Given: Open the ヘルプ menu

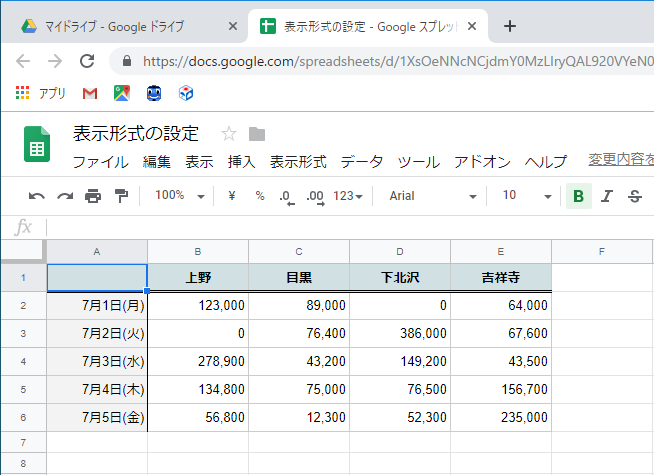Looking at the screenshot, I should (546, 162).
